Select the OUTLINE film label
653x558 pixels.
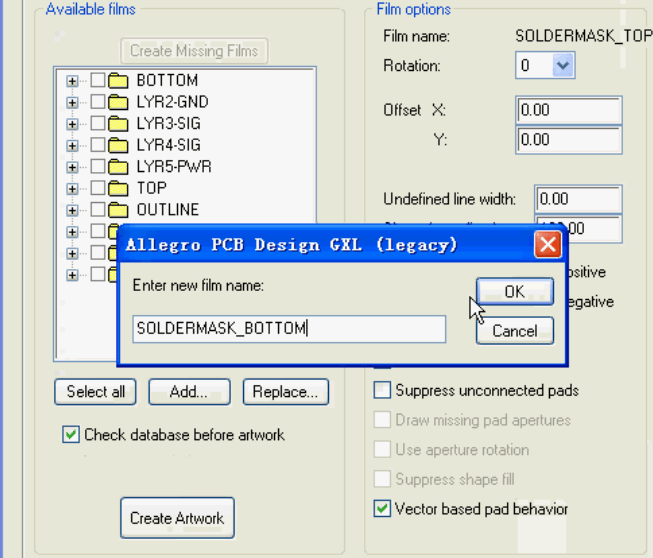pos(168,210)
